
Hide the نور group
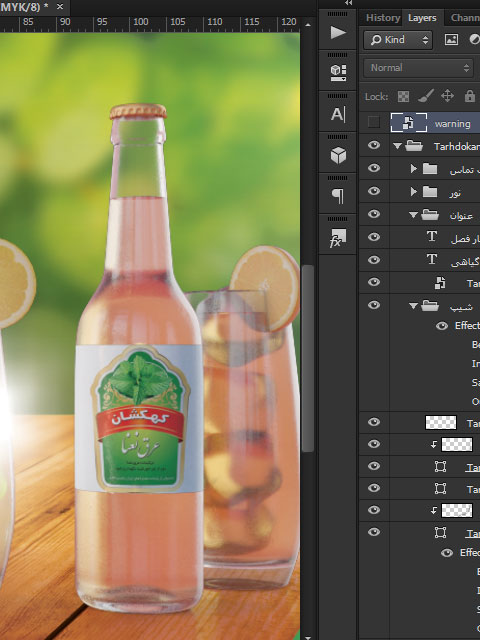tap(374, 191)
